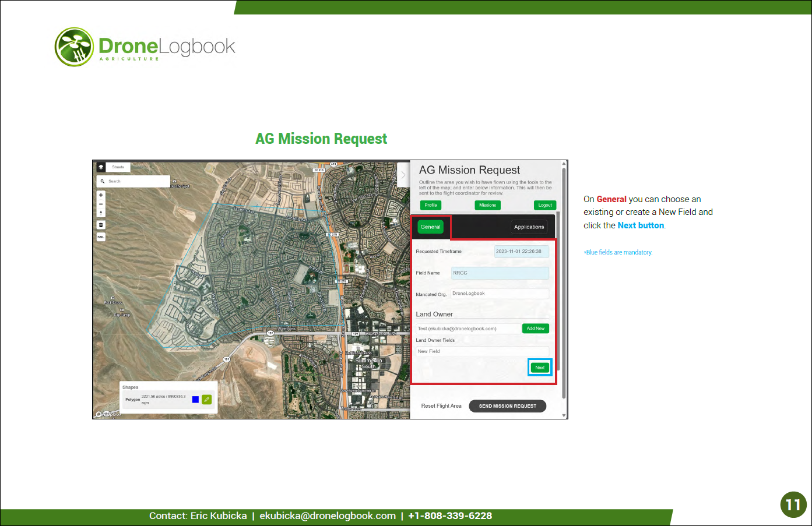Viewport: 812px width, 526px height.
Task: Click scrollbar up arrow in panel
Action: 564,164
